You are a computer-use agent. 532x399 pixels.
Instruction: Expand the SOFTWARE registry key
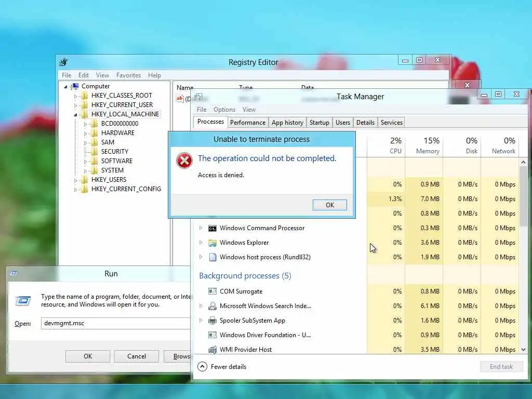[x=85, y=161]
